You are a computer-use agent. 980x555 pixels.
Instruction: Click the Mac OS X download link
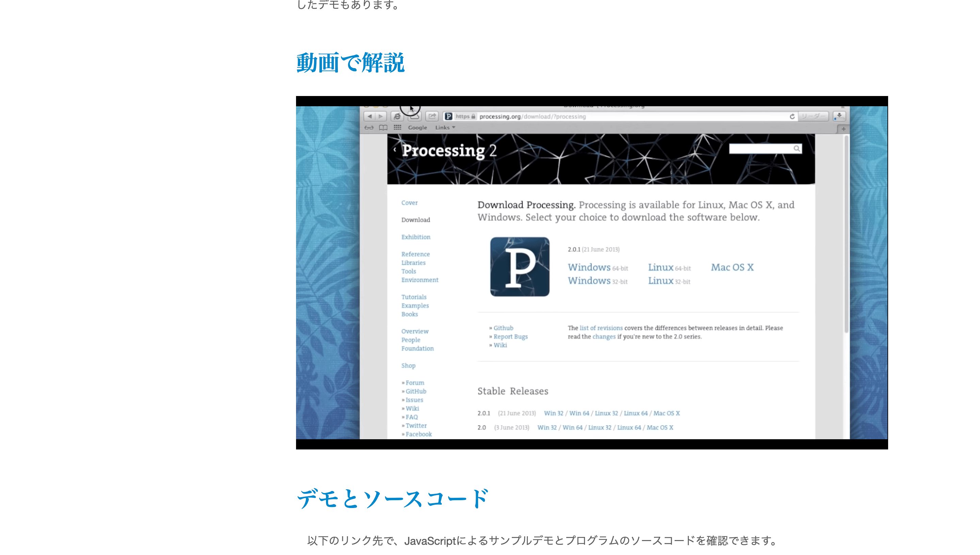click(733, 268)
